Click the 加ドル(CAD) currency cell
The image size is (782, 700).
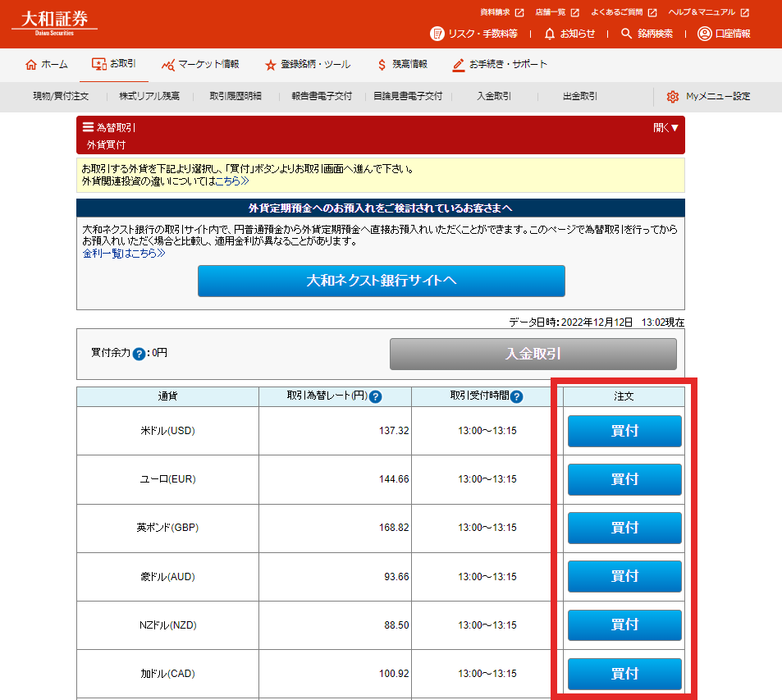[x=167, y=674]
